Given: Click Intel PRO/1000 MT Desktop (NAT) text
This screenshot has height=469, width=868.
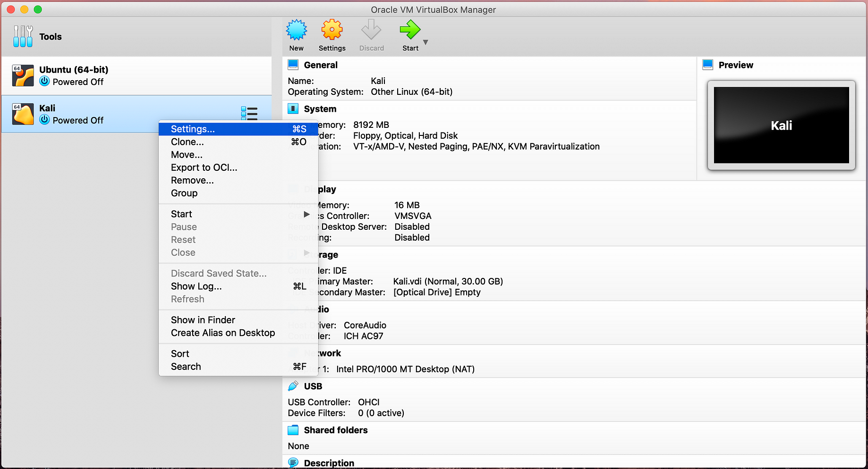Looking at the screenshot, I should click(405, 369).
